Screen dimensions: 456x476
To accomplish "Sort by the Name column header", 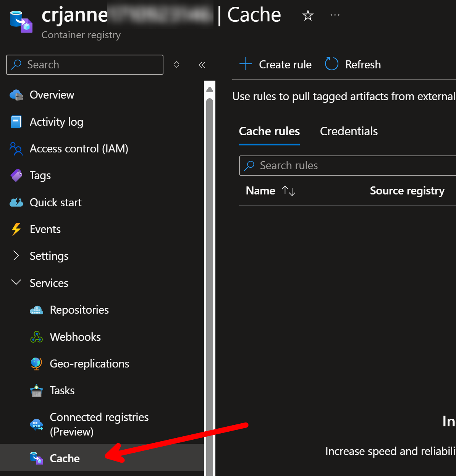I will tap(260, 191).
